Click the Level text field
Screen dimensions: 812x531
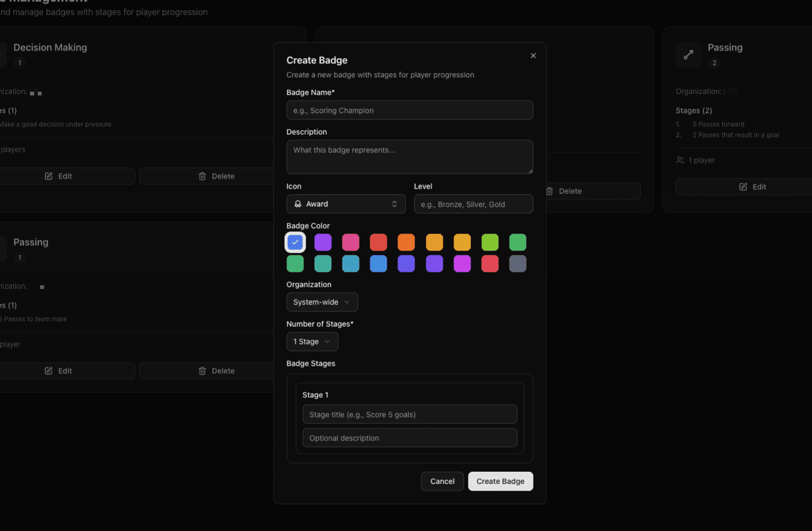click(473, 204)
